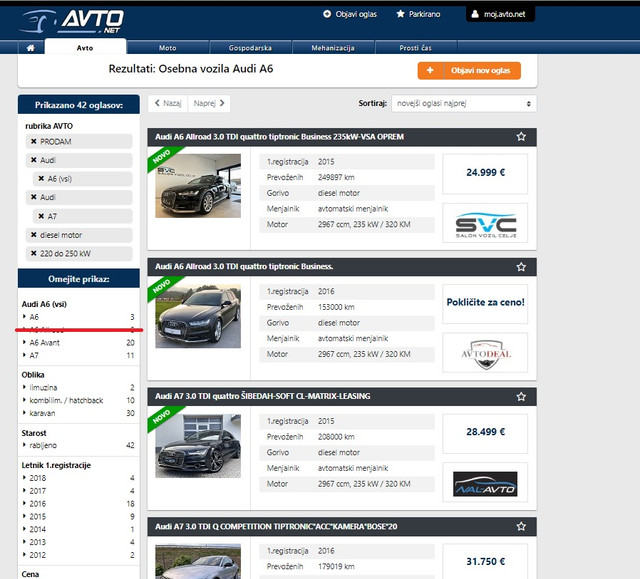Viewport: 640px width, 579px height.
Task: Open moj.avto.net account button
Action: pos(500,14)
